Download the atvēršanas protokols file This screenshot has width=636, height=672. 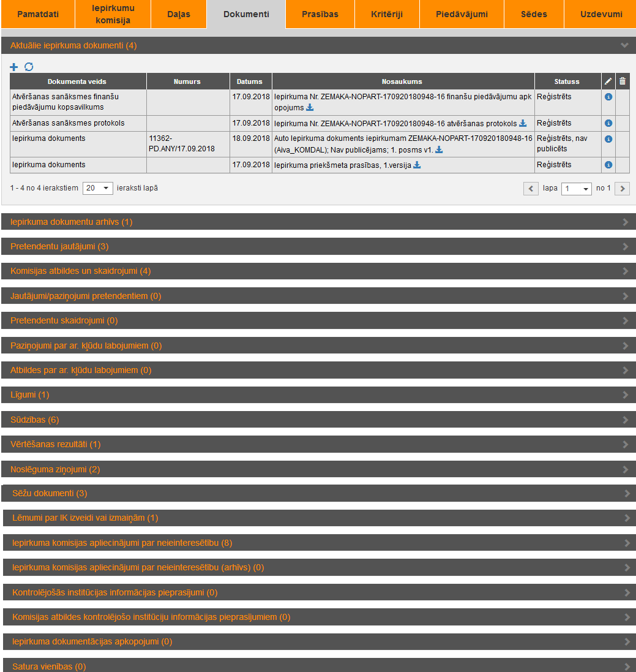[523, 123]
